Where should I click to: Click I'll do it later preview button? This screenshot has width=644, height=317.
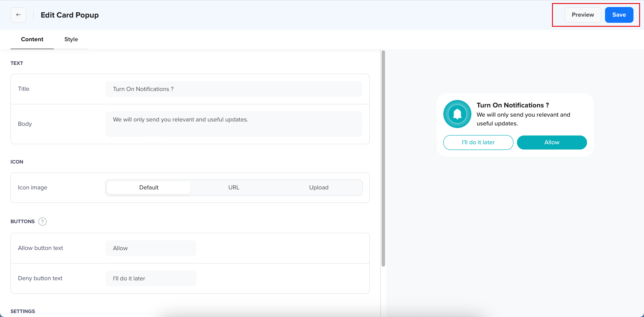tap(478, 142)
